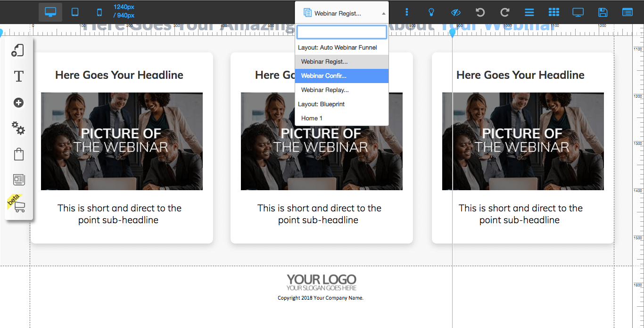Undo the last change

(480, 12)
